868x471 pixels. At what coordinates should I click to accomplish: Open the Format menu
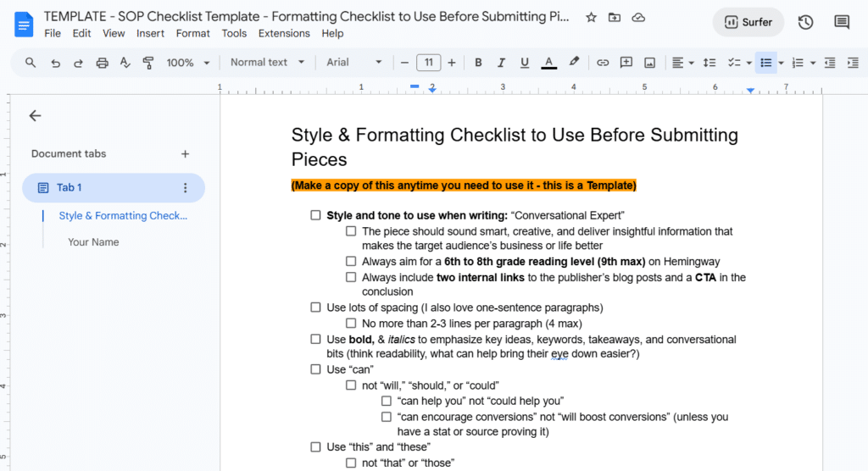point(192,33)
